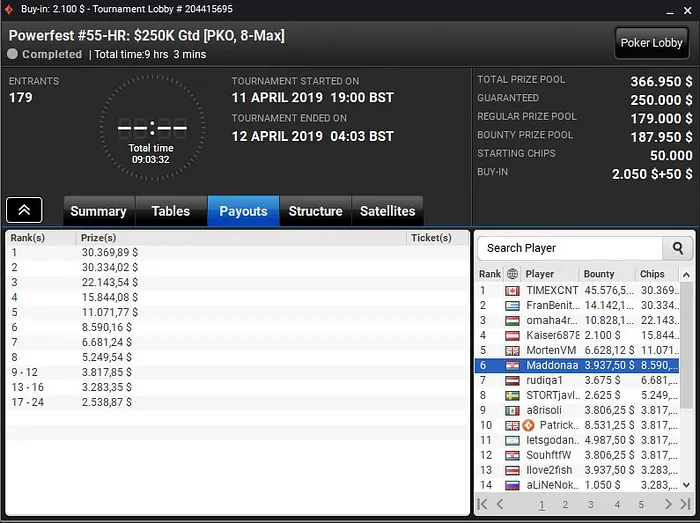
Task: Go to player list page 5
Action: [x=641, y=505]
